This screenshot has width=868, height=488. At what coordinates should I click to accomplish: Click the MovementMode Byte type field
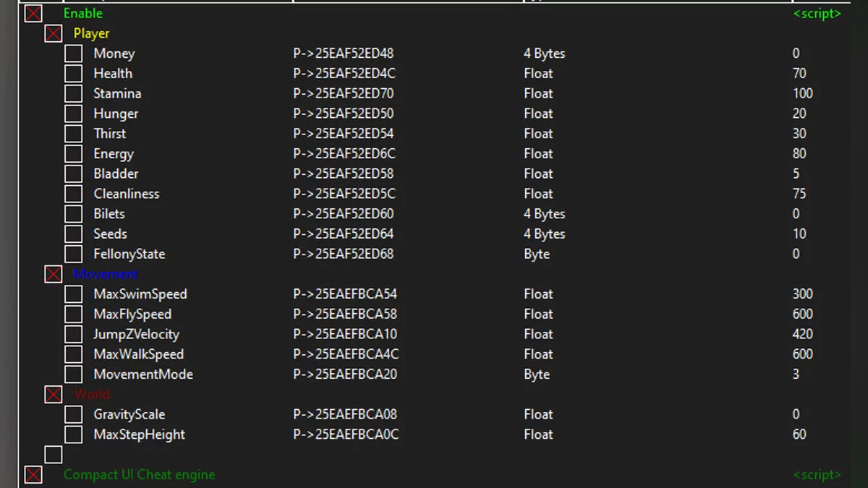(x=537, y=374)
